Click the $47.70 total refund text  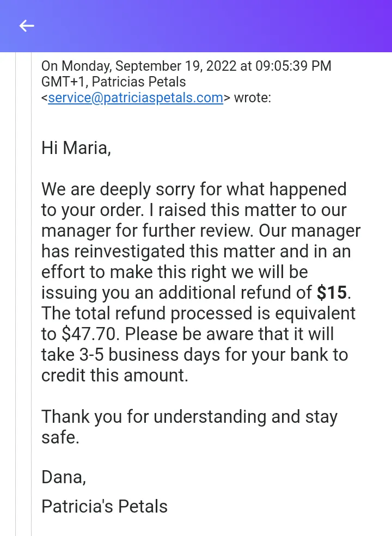89,334
